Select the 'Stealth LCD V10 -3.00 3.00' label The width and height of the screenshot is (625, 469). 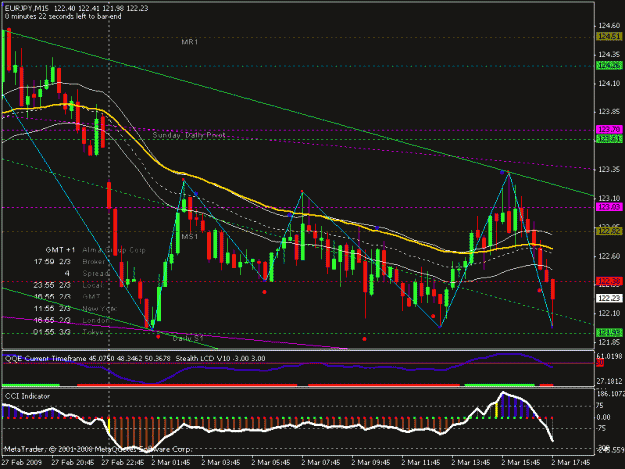tap(220, 358)
